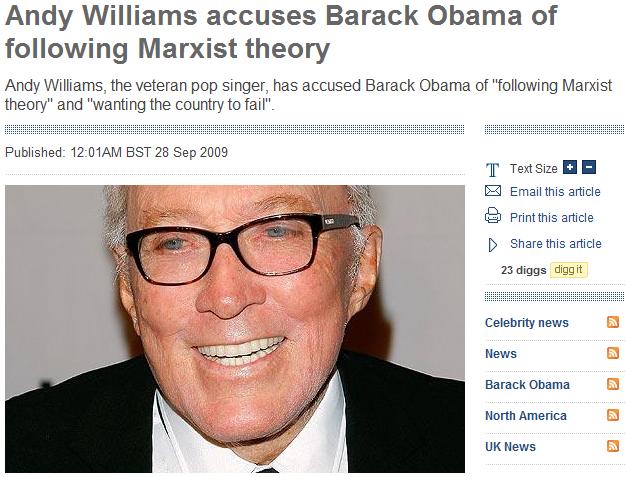The width and height of the screenshot is (627, 477).
Task: Click the envelope email icon
Action: [x=493, y=191]
